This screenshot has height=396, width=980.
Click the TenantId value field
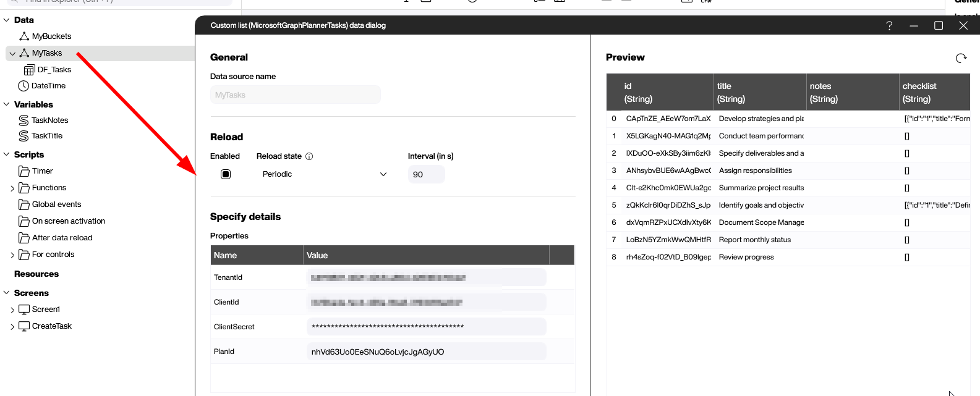[427, 277]
